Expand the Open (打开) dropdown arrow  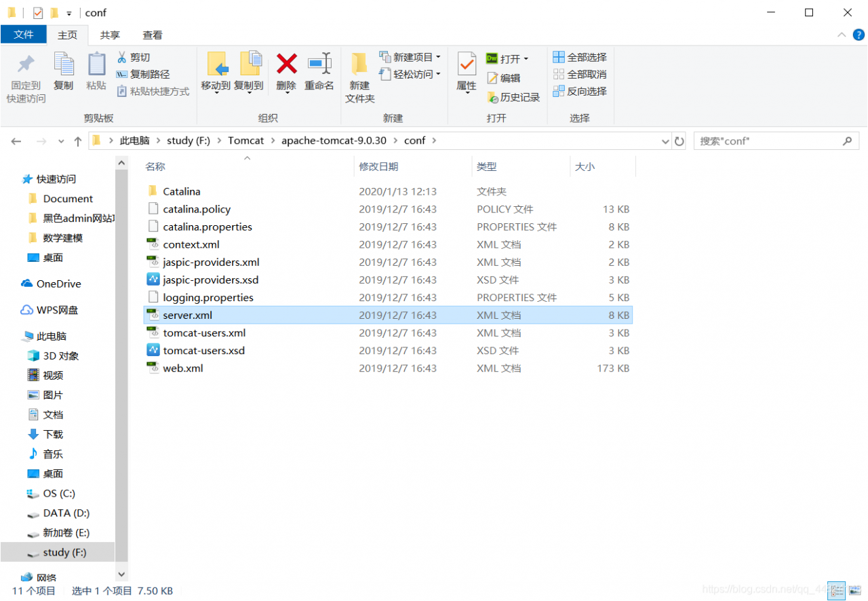coord(528,58)
